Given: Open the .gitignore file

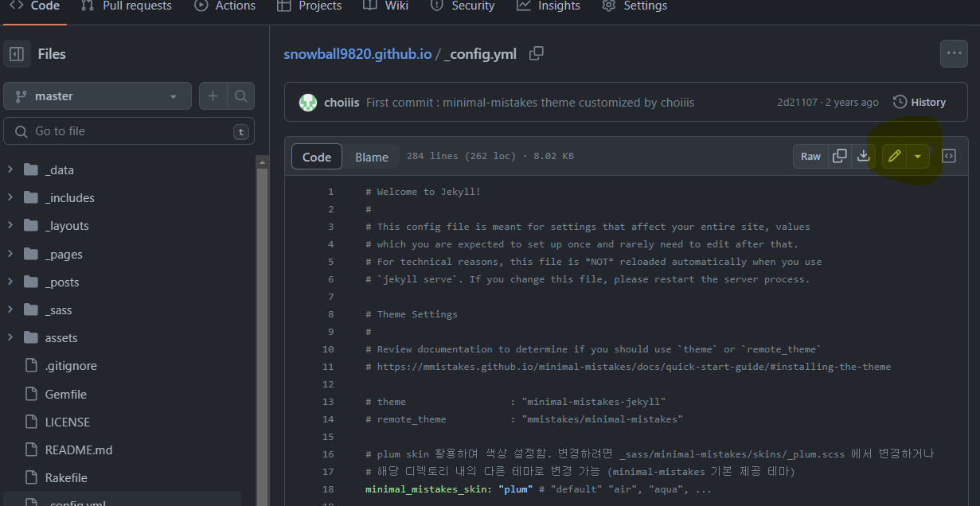Looking at the screenshot, I should [71, 366].
